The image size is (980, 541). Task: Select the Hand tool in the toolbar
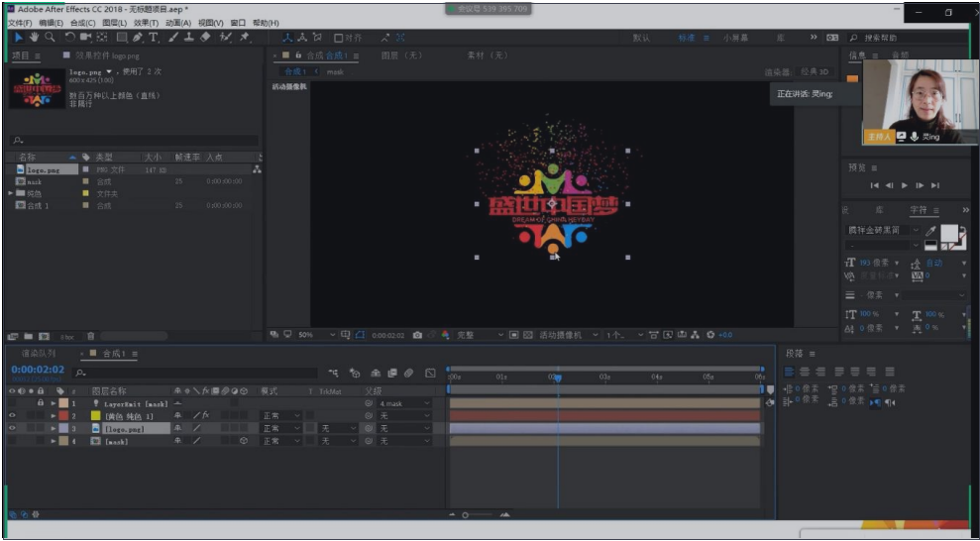tap(34, 38)
